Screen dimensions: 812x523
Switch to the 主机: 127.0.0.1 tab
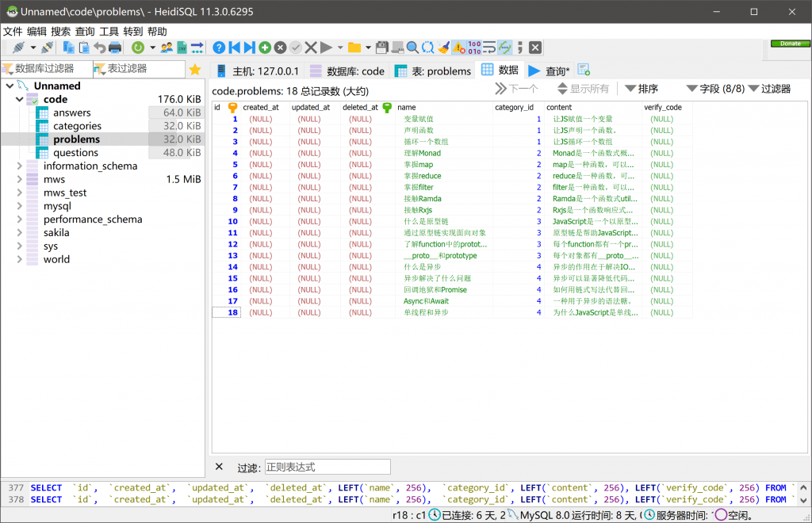258,71
